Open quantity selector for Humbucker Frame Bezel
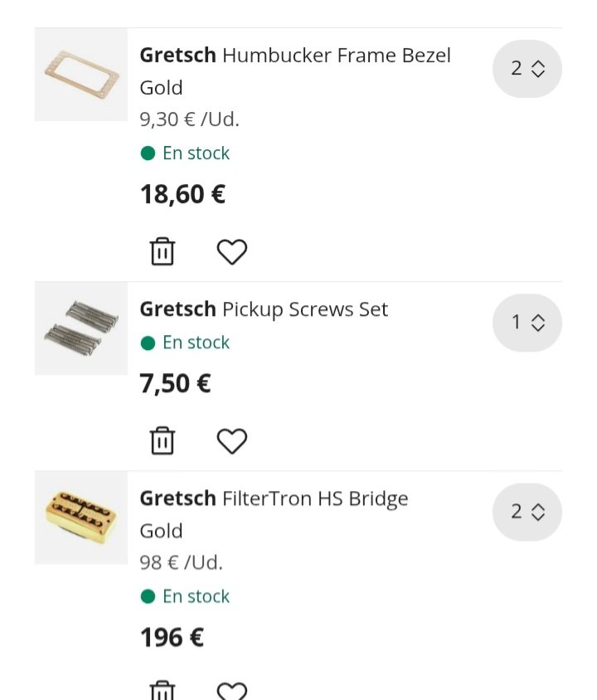 click(x=527, y=69)
